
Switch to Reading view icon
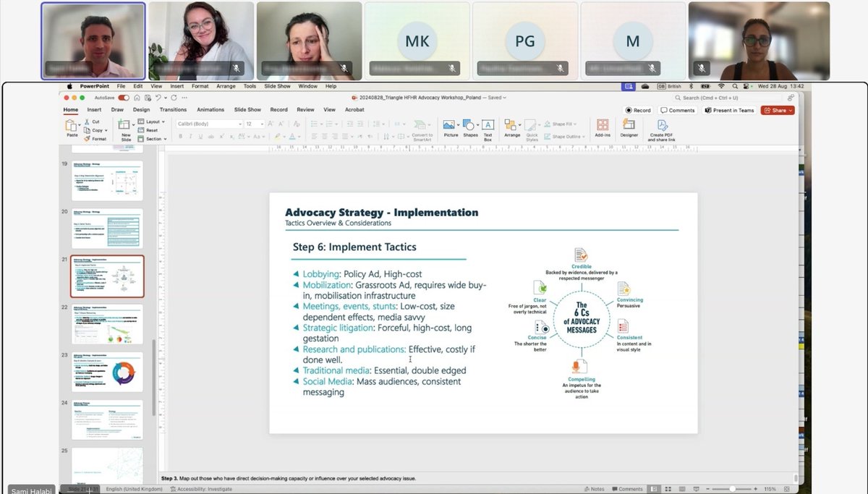point(682,489)
